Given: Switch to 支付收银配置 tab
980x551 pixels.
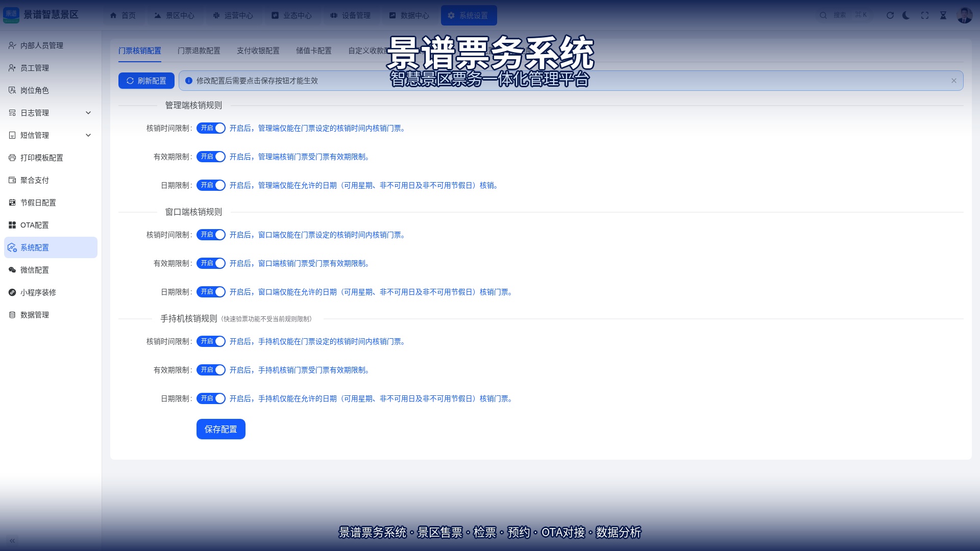Looking at the screenshot, I should 258,51.
